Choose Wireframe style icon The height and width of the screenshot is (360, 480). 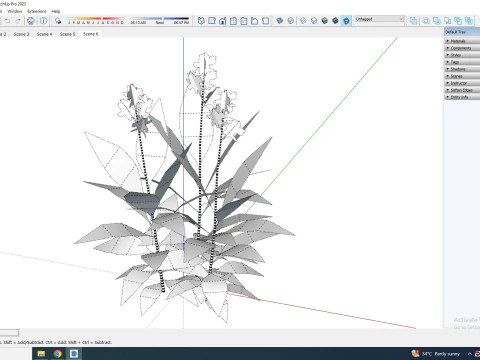coord(303,21)
